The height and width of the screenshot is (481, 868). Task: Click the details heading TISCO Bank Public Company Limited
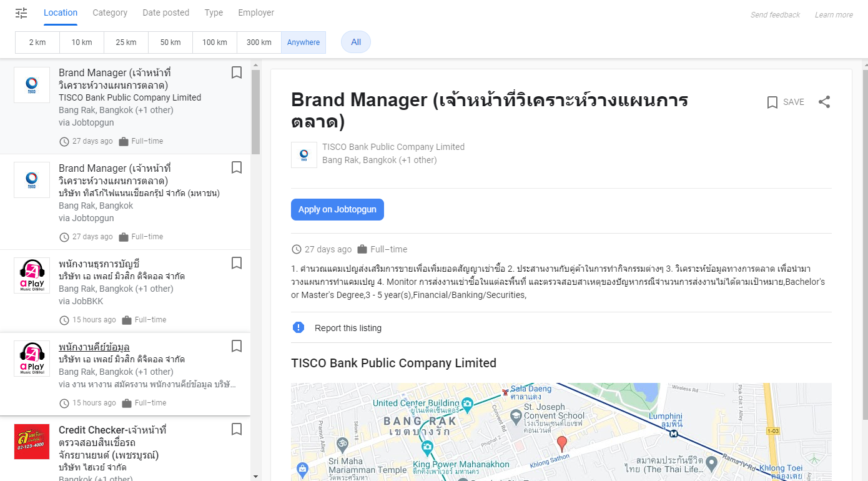393,363
